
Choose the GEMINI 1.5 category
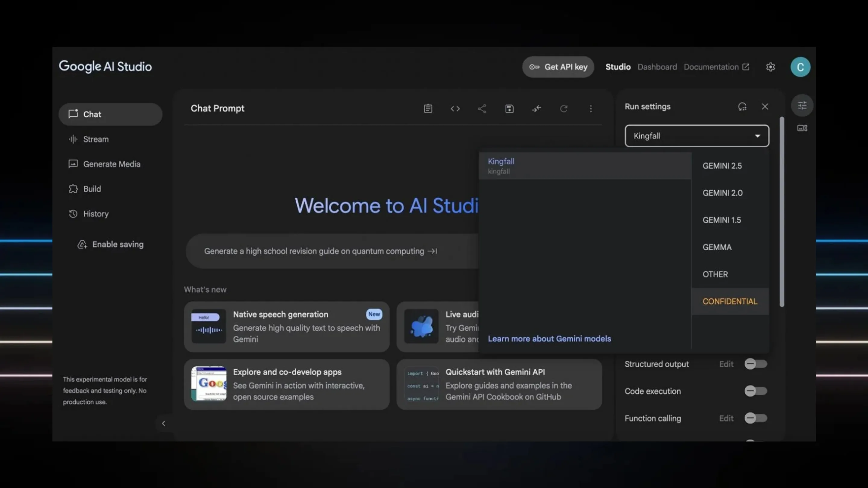click(730, 220)
